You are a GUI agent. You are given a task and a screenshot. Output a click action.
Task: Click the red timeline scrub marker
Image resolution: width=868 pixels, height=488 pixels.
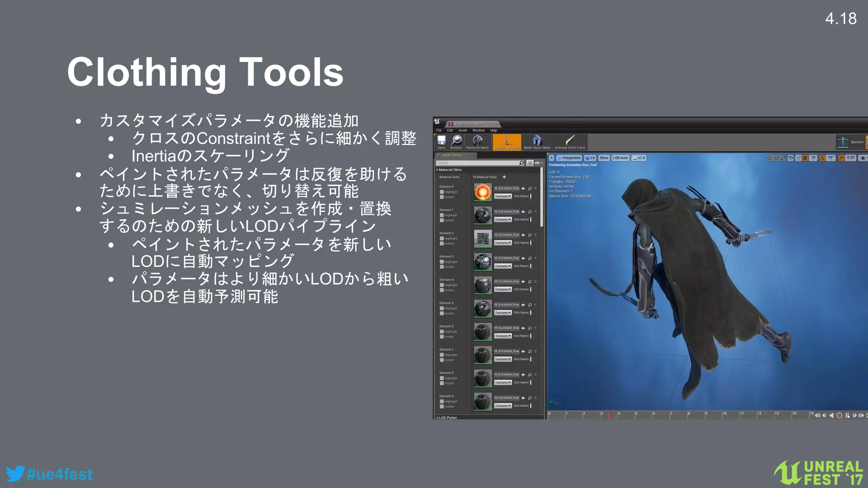pyautogui.click(x=609, y=416)
